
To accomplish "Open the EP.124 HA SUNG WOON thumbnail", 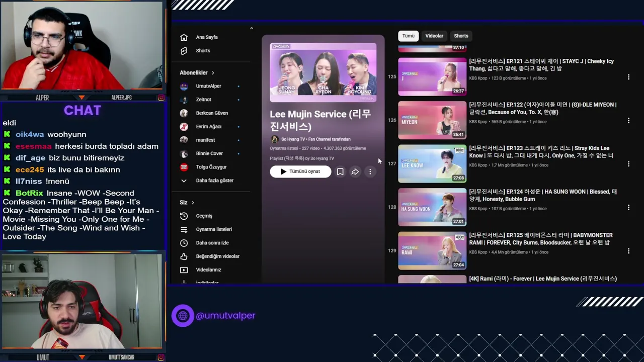I will tap(432, 207).
